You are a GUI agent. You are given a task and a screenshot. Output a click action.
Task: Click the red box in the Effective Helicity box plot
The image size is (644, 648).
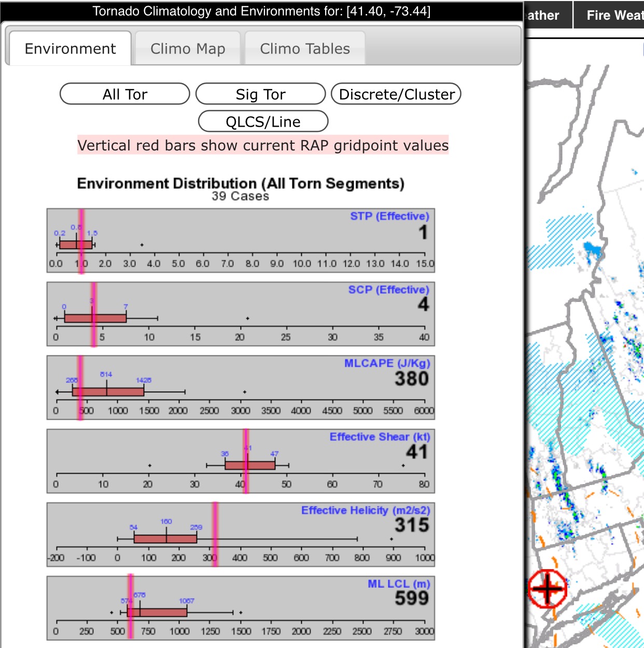point(165,539)
